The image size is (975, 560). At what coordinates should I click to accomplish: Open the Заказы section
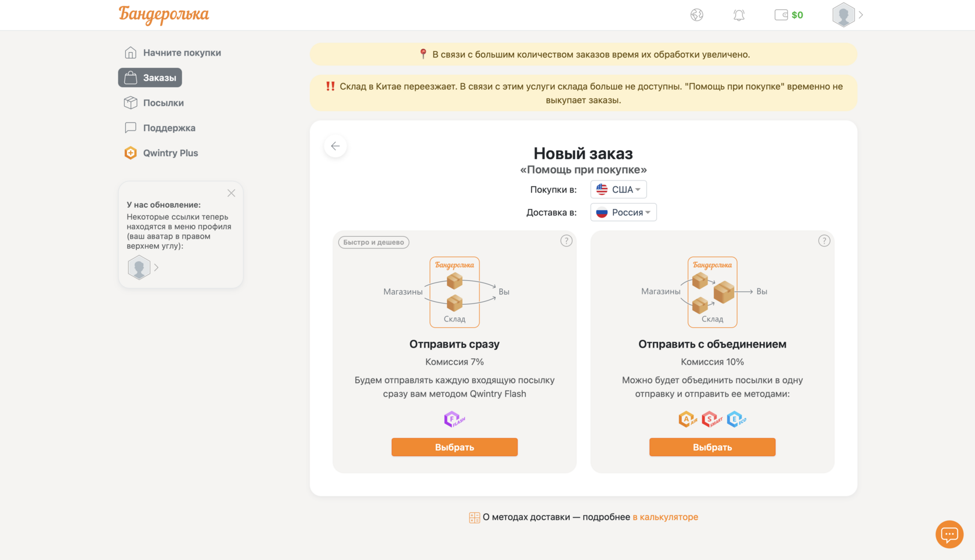click(150, 78)
